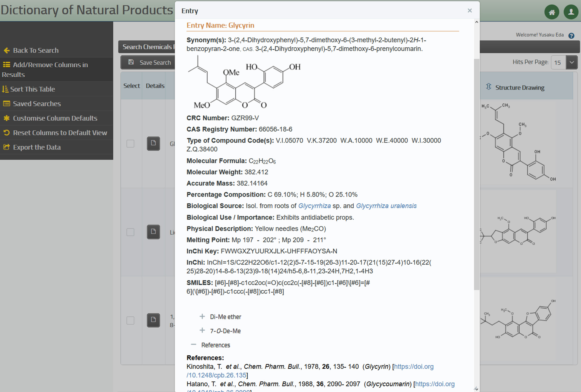Click the Details column header
Screen dimensions: 581x392
coord(155,86)
